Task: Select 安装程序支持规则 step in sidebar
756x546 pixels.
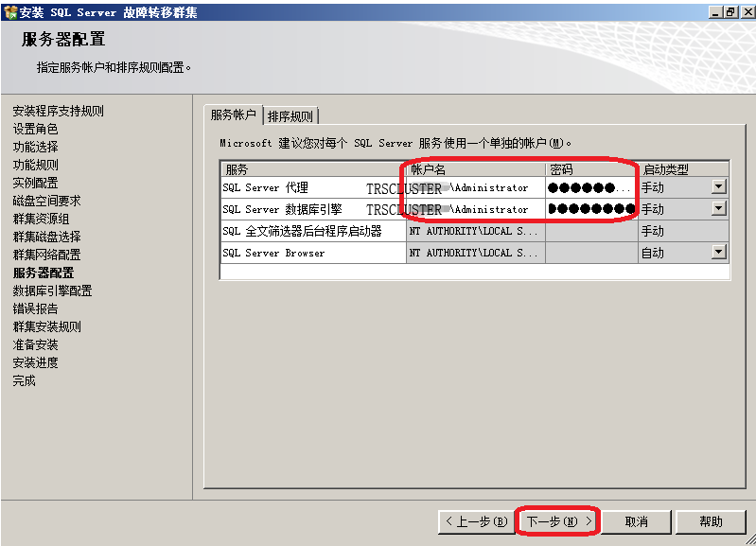Action: point(59,111)
